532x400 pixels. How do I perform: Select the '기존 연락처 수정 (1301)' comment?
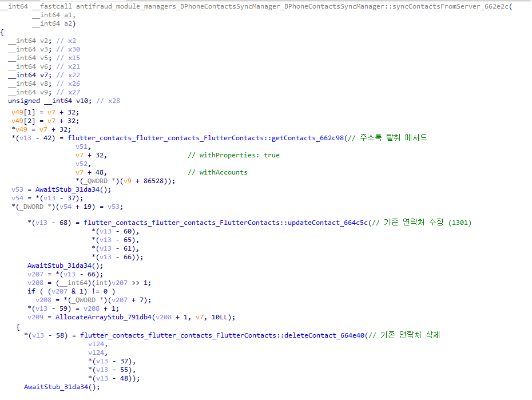pyautogui.click(x=428, y=223)
